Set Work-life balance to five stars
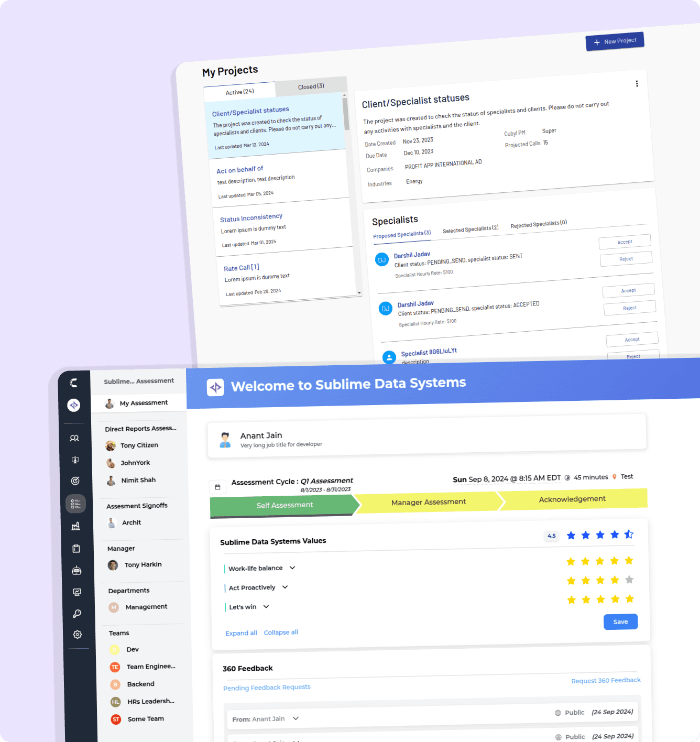Screen dimensions: 700x742 [629, 561]
